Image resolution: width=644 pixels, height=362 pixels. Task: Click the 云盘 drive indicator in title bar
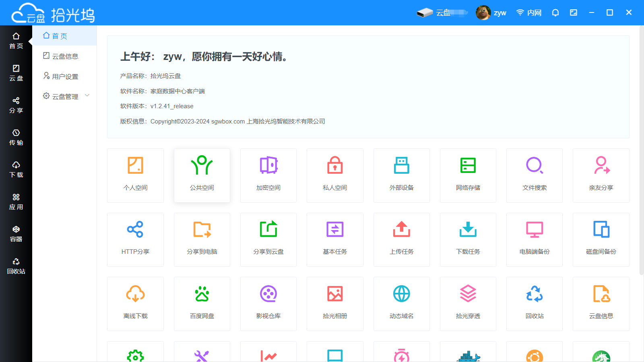(x=442, y=13)
